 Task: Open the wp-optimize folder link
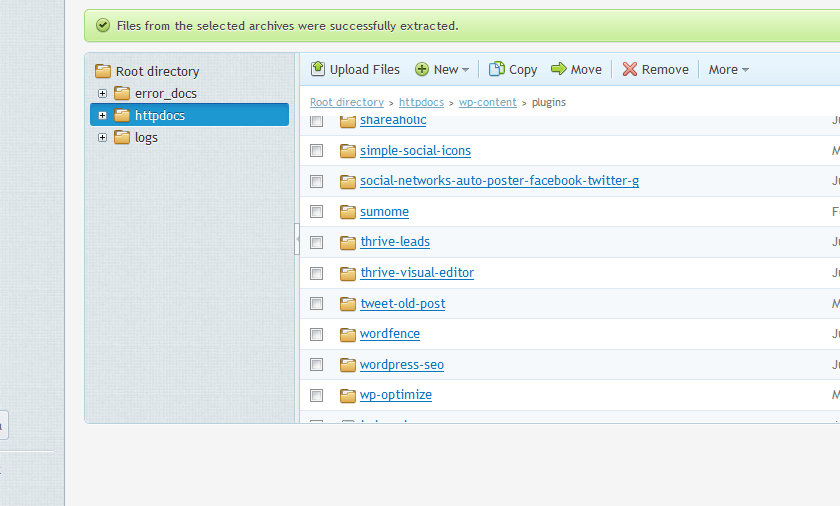[x=396, y=395]
